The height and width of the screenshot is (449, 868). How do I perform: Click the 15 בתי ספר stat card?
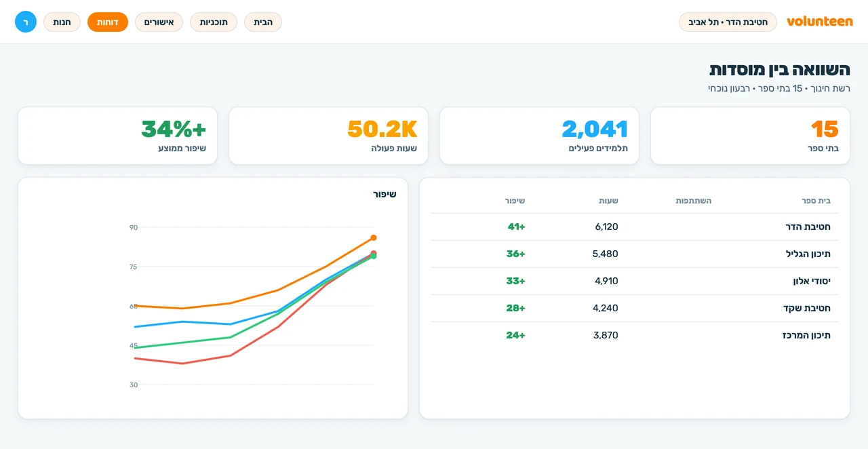(750, 136)
